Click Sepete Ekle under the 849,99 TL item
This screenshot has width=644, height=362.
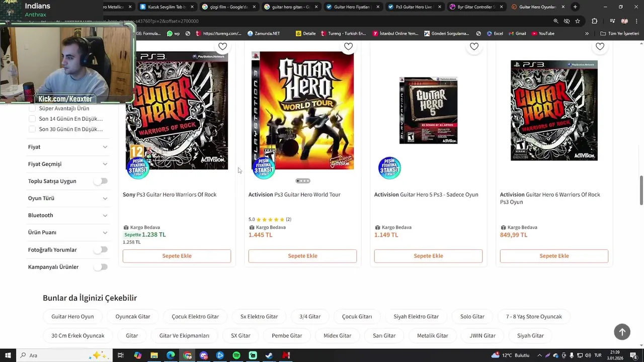coord(554,256)
